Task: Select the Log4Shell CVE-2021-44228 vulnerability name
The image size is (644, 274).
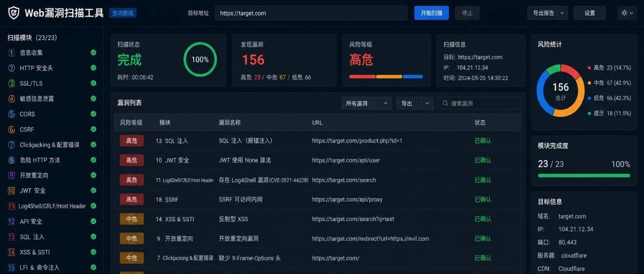Action: (x=264, y=180)
